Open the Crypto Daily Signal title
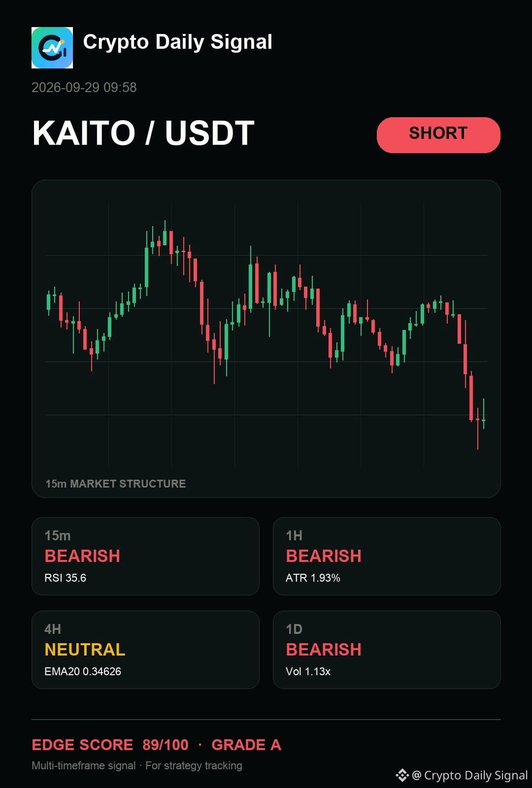 click(177, 42)
